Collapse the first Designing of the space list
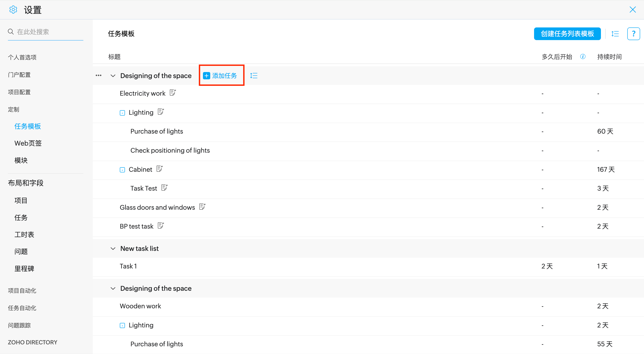Viewport: 644px width, 354px height. pos(113,75)
